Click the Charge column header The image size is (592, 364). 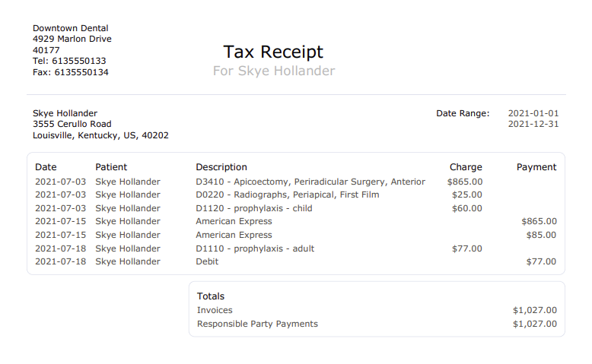coord(466,167)
